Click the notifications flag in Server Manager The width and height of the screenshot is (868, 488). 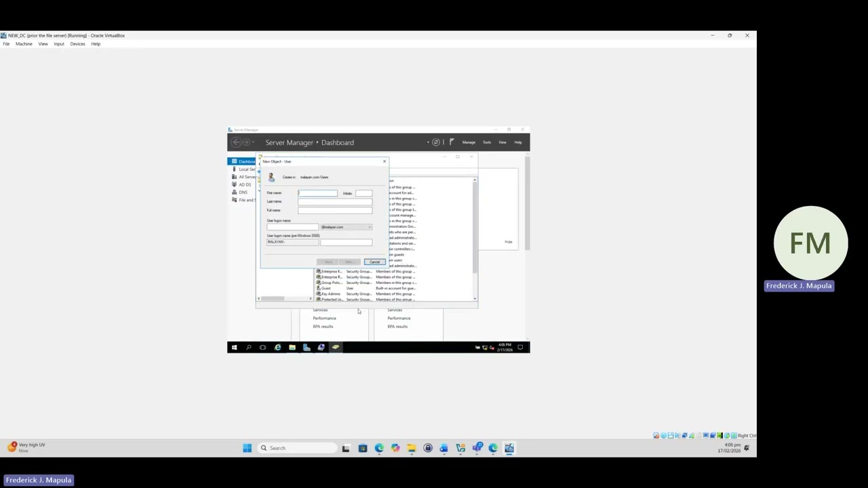[x=452, y=142]
